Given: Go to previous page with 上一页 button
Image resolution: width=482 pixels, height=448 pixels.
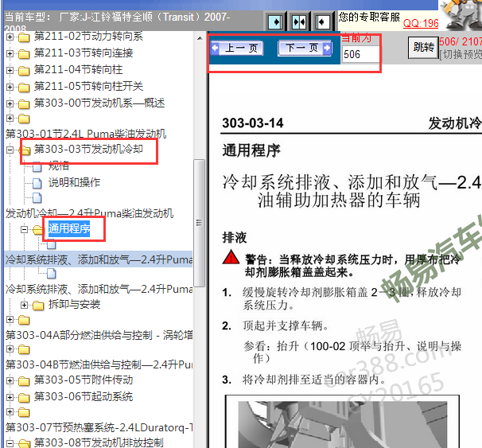Looking at the screenshot, I should (237, 49).
